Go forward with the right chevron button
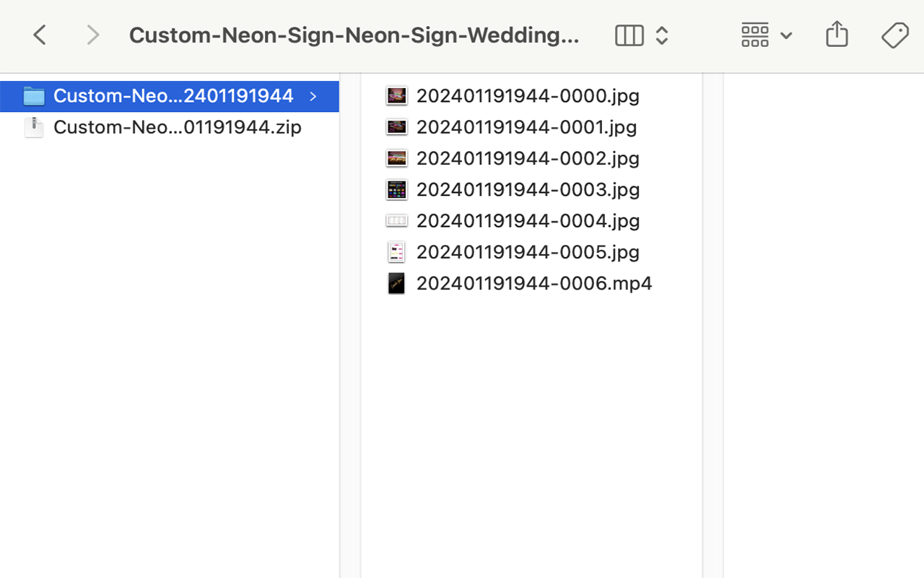The image size is (924, 578). coord(92,35)
